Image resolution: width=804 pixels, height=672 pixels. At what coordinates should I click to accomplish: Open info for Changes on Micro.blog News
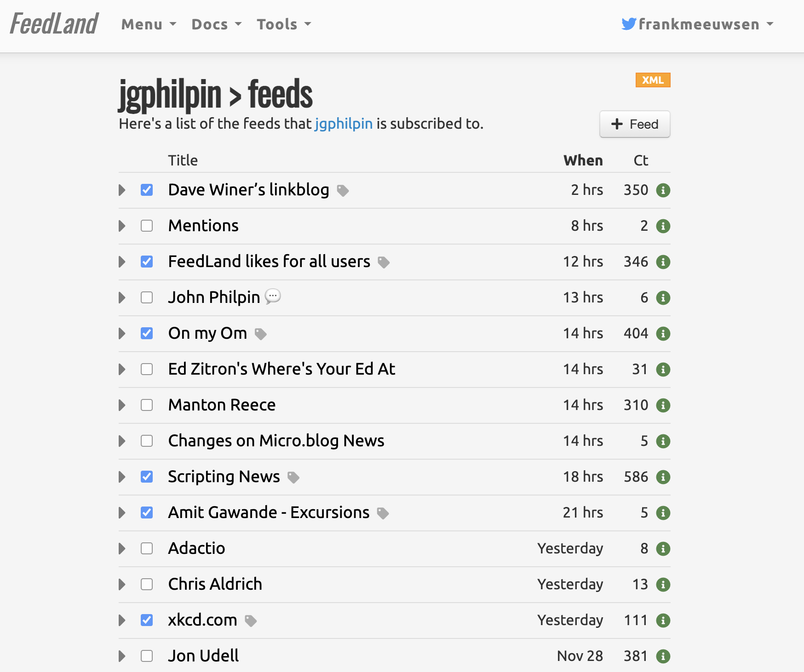(x=663, y=441)
